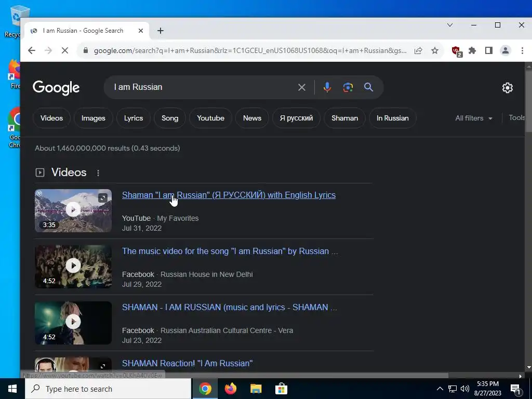Go to Google home via logo
532x399 pixels.
point(56,88)
